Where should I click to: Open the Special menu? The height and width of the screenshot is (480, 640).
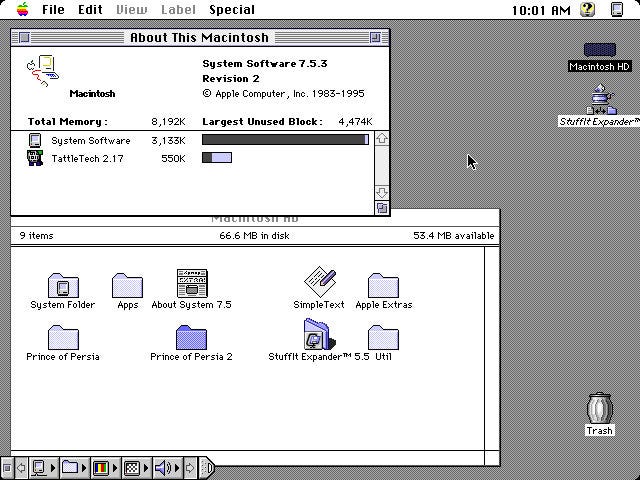click(x=232, y=9)
